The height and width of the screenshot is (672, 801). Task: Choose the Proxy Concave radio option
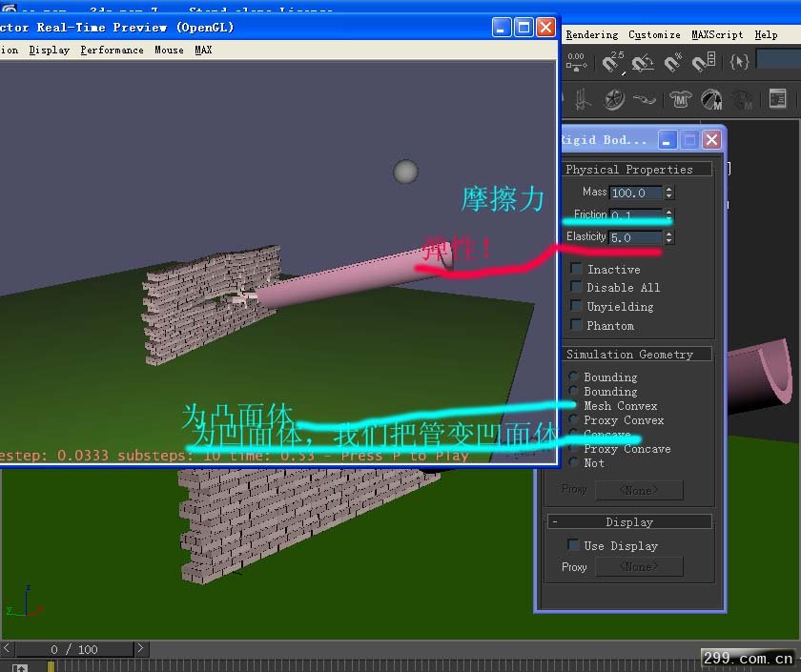(x=574, y=448)
